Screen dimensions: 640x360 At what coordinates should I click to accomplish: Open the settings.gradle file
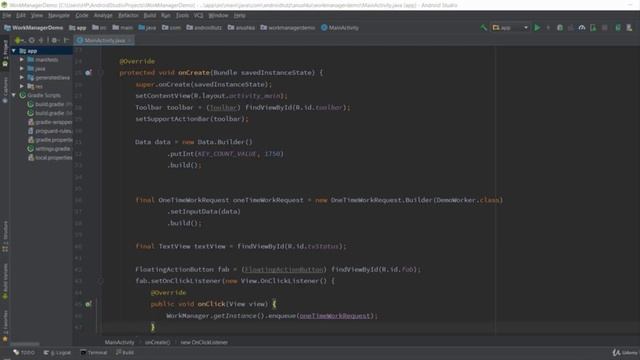49,149
